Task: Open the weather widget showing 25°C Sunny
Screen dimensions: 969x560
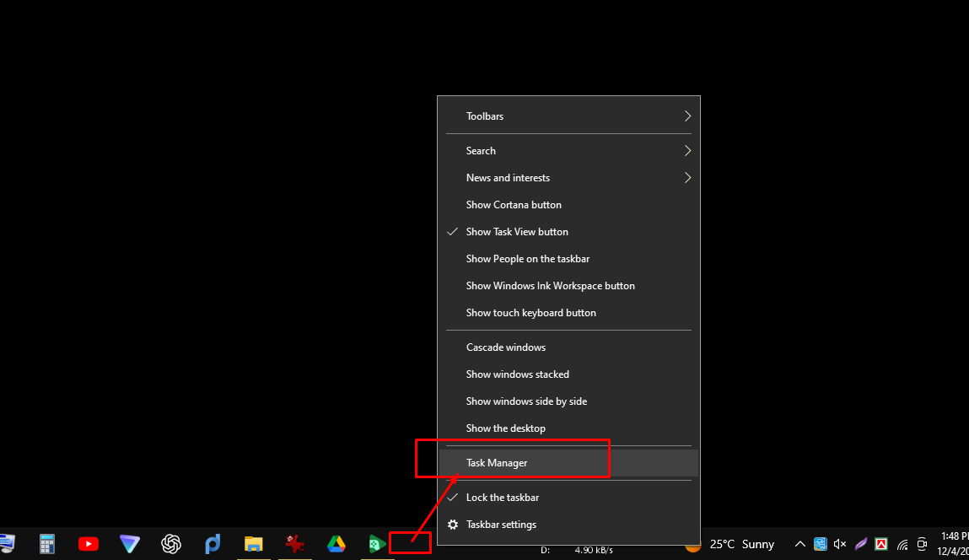Action: [742, 544]
